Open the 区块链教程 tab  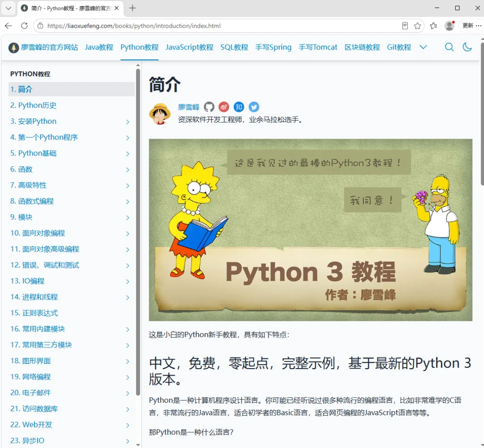[x=362, y=47]
